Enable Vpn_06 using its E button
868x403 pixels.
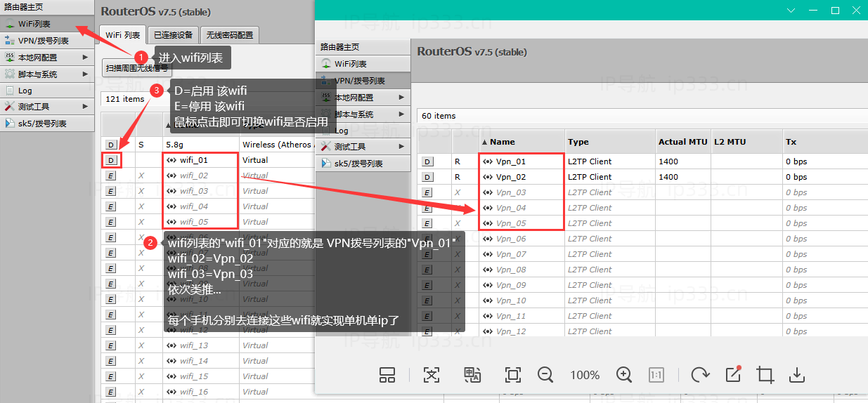pos(428,239)
